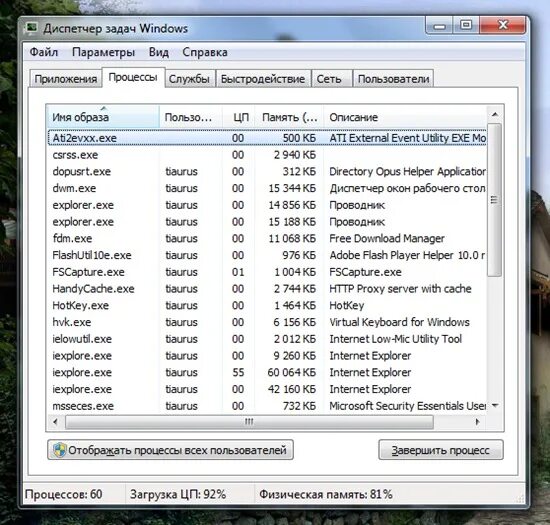Image resolution: width=550 pixels, height=525 pixels.
Task: Click Процессов: 60 in status bar
Action: (x=63, y=494)
